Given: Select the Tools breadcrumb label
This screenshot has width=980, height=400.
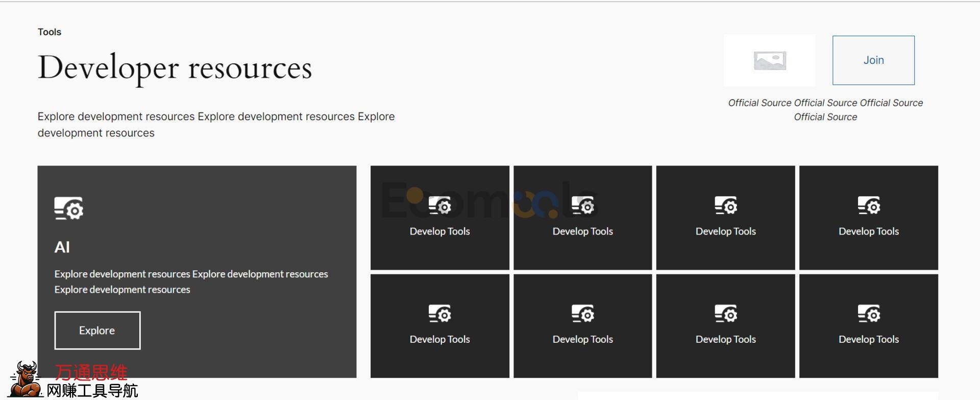Looking at the screenshot, I should pyautogui.click(x=50, y=32).
